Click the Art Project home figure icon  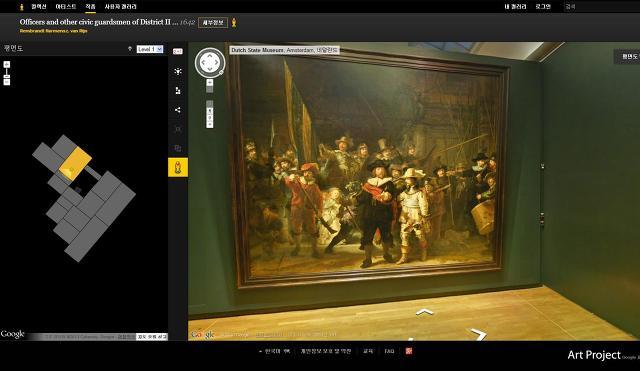coord(22,7)
